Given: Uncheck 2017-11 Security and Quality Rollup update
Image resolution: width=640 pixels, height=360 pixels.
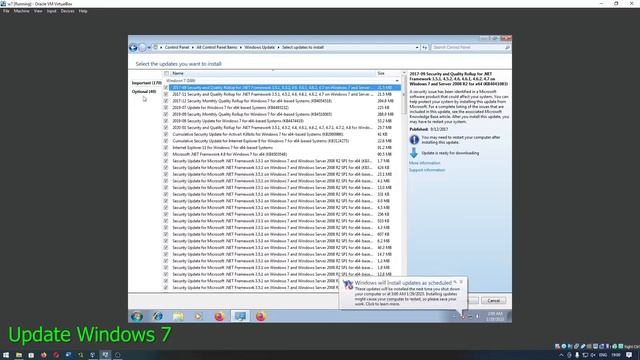Looking at the screenshot, I should coord(166,94).
